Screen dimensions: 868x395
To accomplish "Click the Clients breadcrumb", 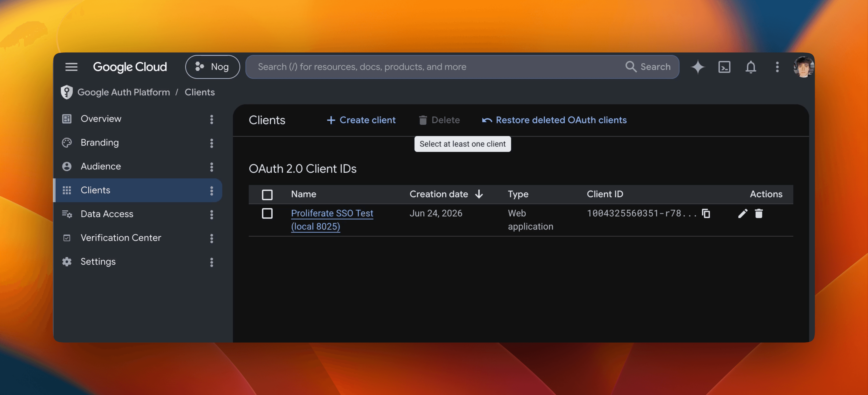I will tap(199, 92).
